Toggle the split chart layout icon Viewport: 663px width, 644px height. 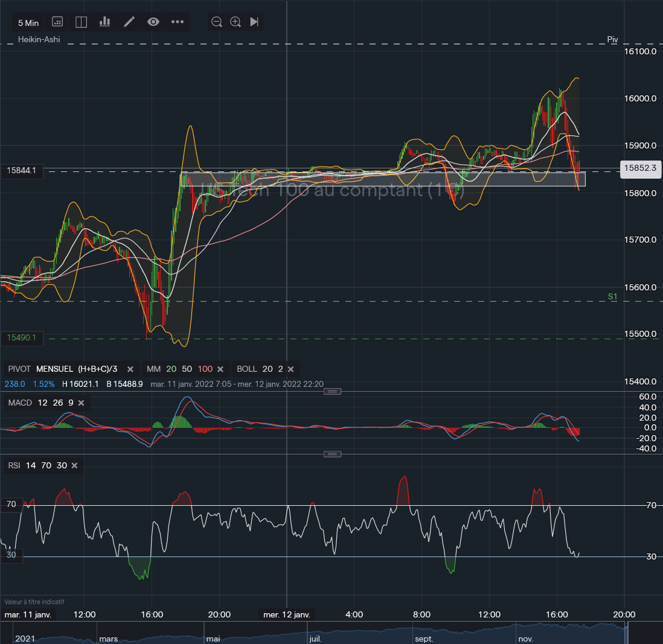point(81,22)
